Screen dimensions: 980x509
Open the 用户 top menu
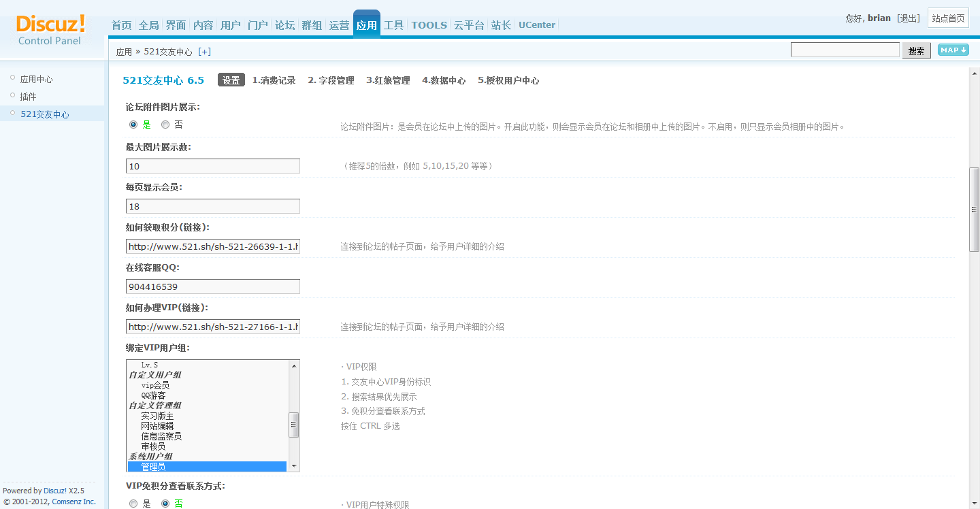231,25
